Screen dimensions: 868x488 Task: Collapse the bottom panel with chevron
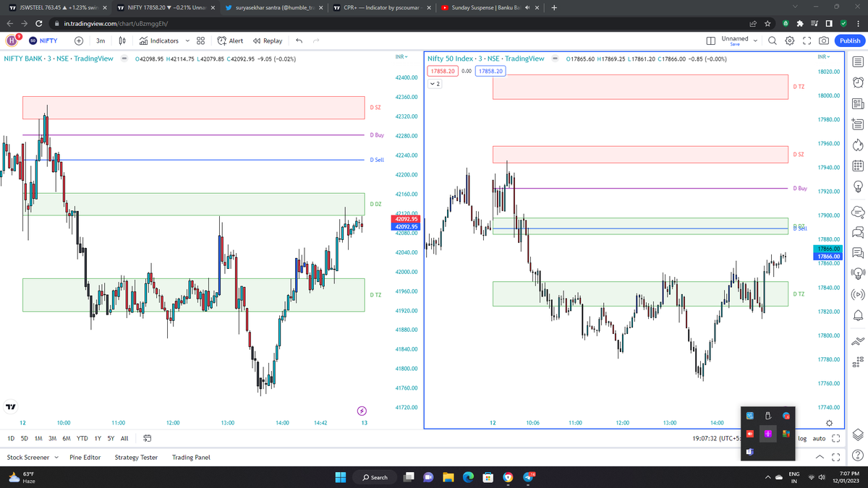click(x=820, y=457)
